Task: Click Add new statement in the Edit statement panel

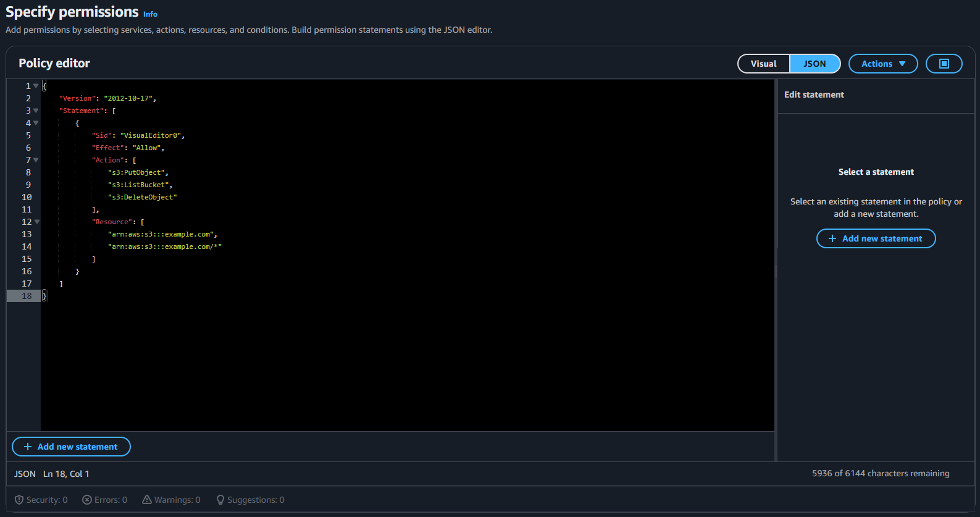Action: (876, 238)
